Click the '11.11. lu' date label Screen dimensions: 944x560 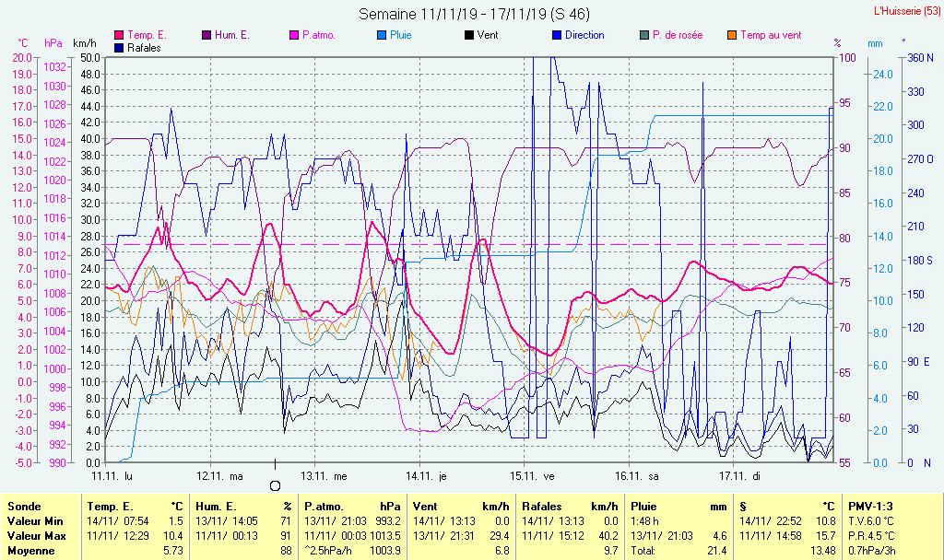(x=112, y=476)
